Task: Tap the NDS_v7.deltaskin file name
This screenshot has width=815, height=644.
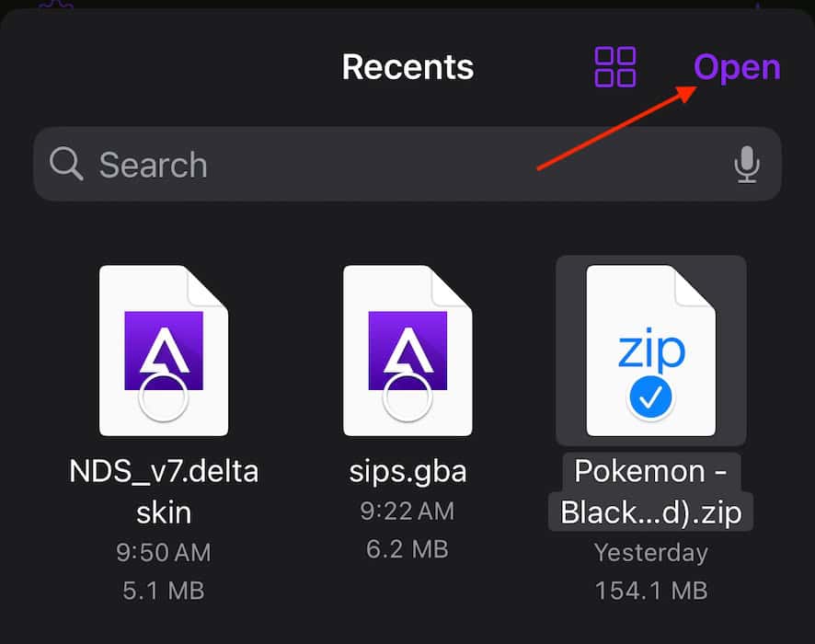Action: [164, 492]
